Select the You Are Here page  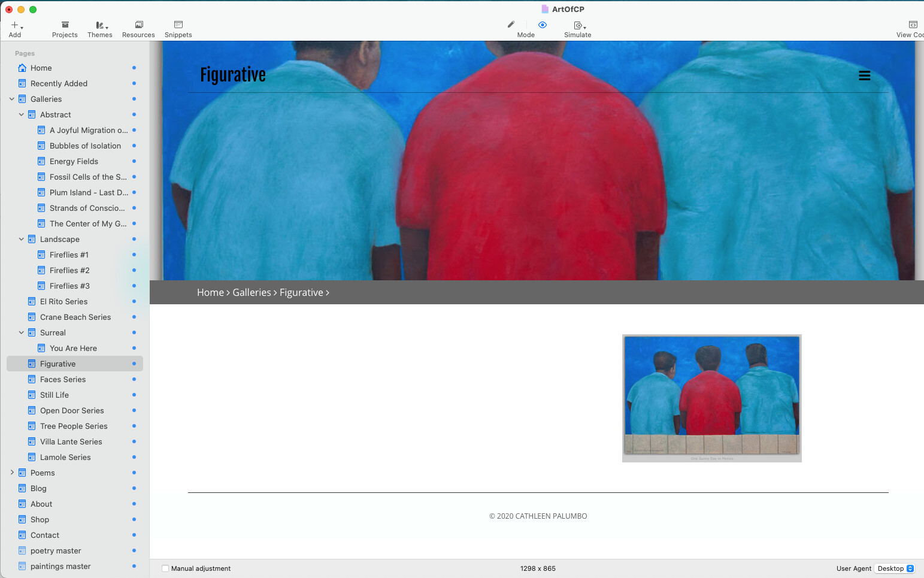[x=73, y=348]
